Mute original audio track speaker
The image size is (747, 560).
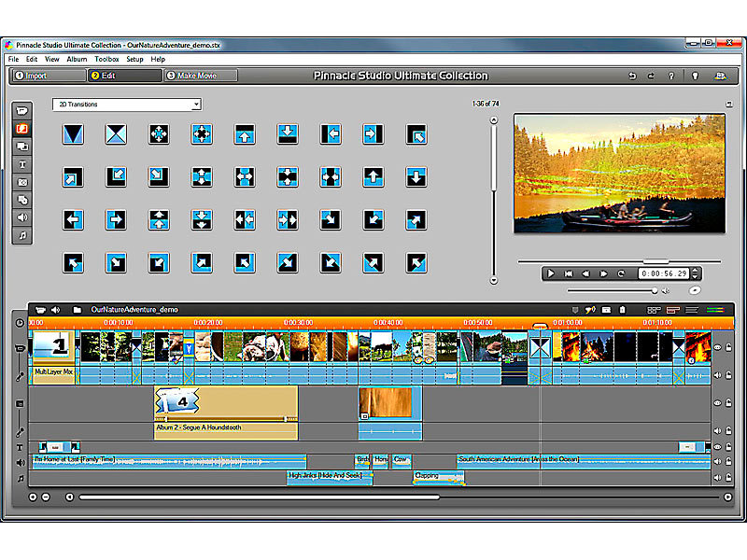(x=717, y=375)
